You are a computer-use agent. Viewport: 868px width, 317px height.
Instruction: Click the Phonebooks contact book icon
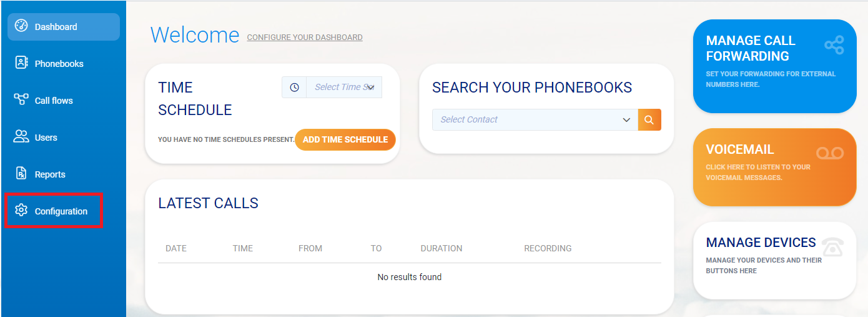tap(21, 63)
